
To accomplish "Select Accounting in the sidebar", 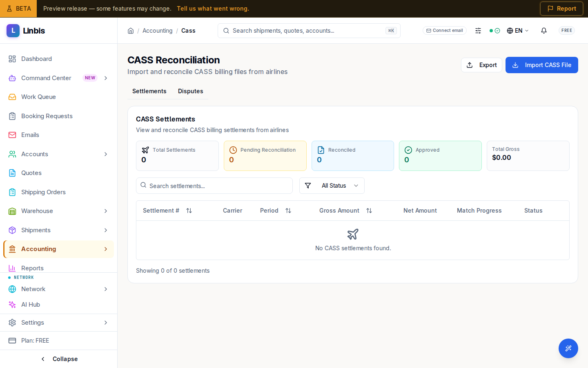I will point(58,249).
